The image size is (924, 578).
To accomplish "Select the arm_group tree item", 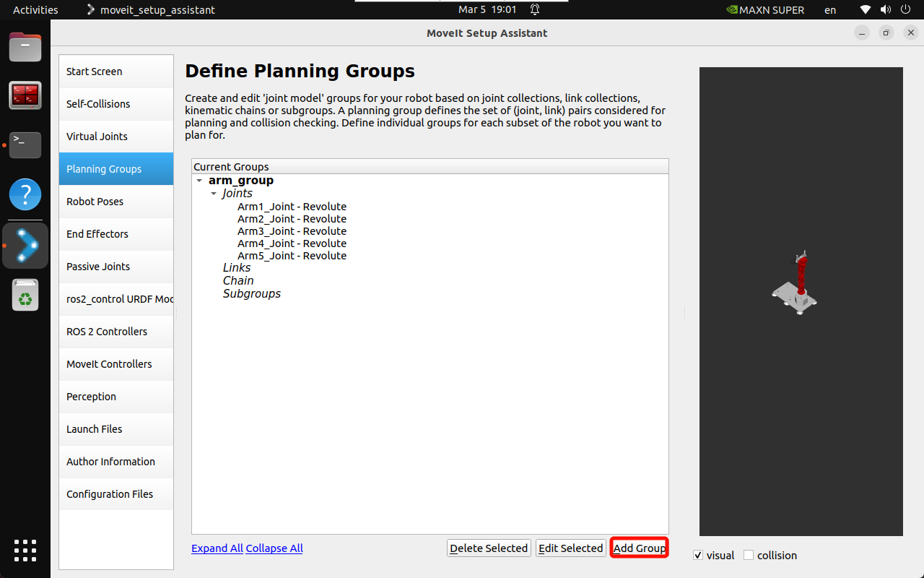I will coord(241,181).
